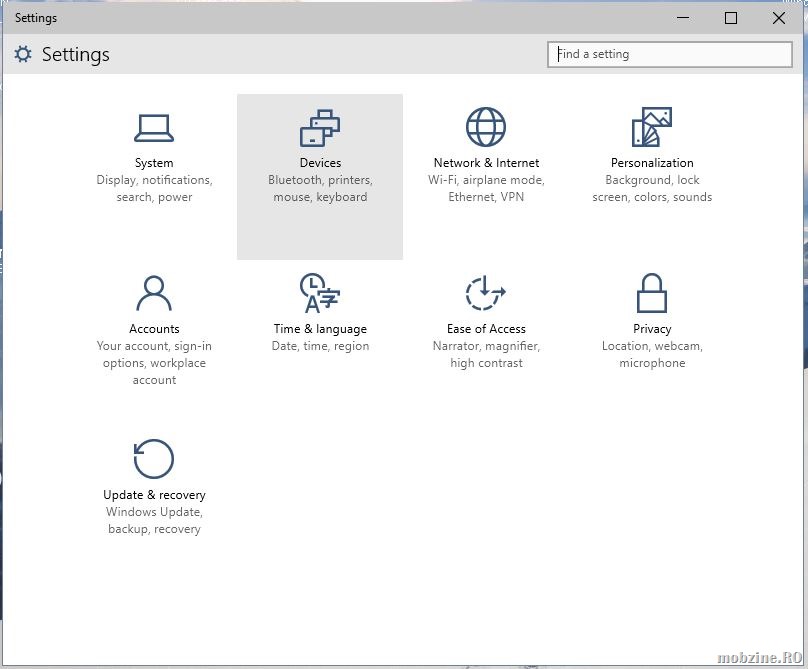Select the 'Devices' title text
The width and height of the screenshot is (808, 669).
pos(321,163)
